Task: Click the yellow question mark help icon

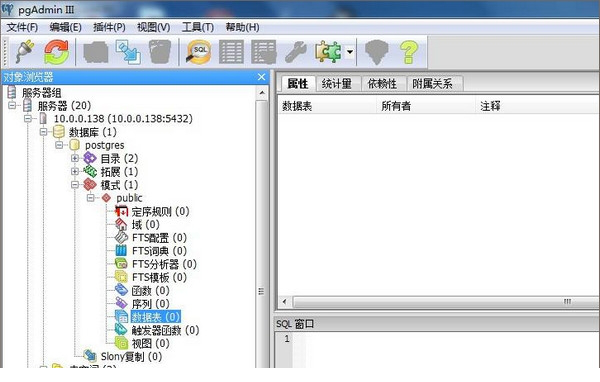Action: click(x=409, y=52)
